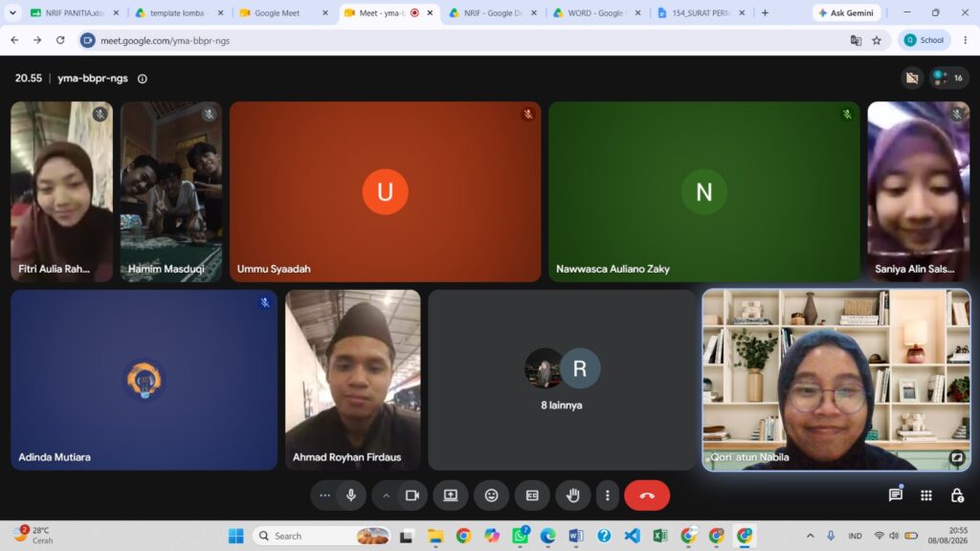The height and width of the screenshot is (551, 980).
Task: View site information icon in address bar
Action: pyautogui.click(x=87, y=40)
